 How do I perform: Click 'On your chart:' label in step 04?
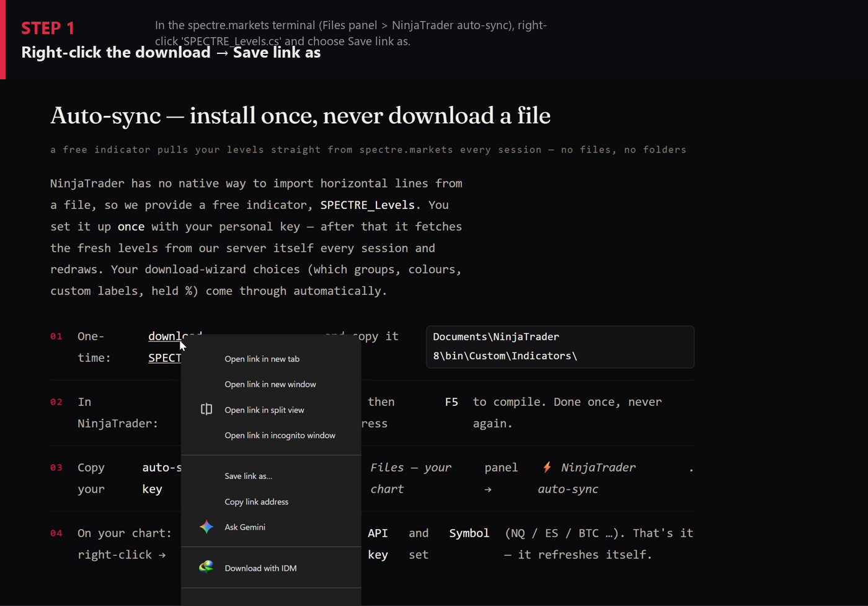coord(125,533)
